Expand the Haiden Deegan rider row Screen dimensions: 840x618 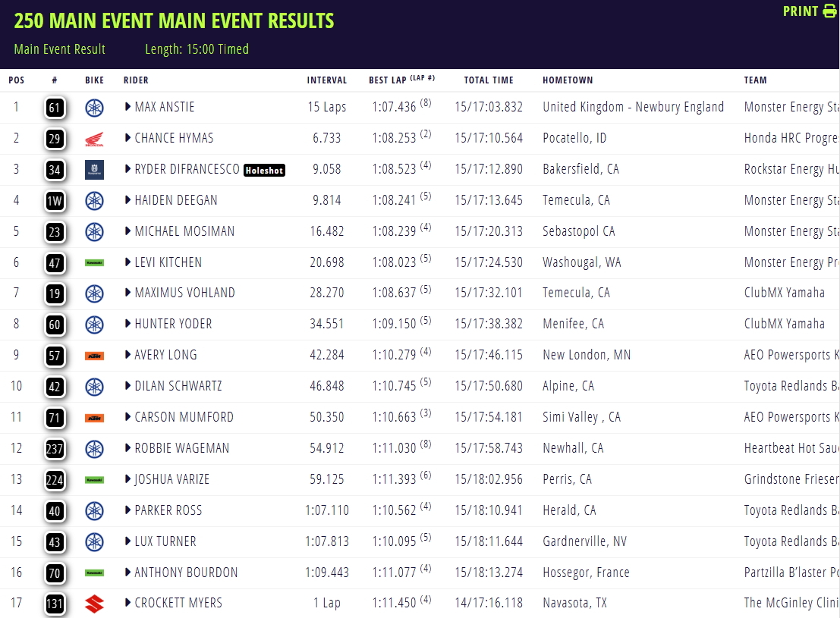click(127, 199)
